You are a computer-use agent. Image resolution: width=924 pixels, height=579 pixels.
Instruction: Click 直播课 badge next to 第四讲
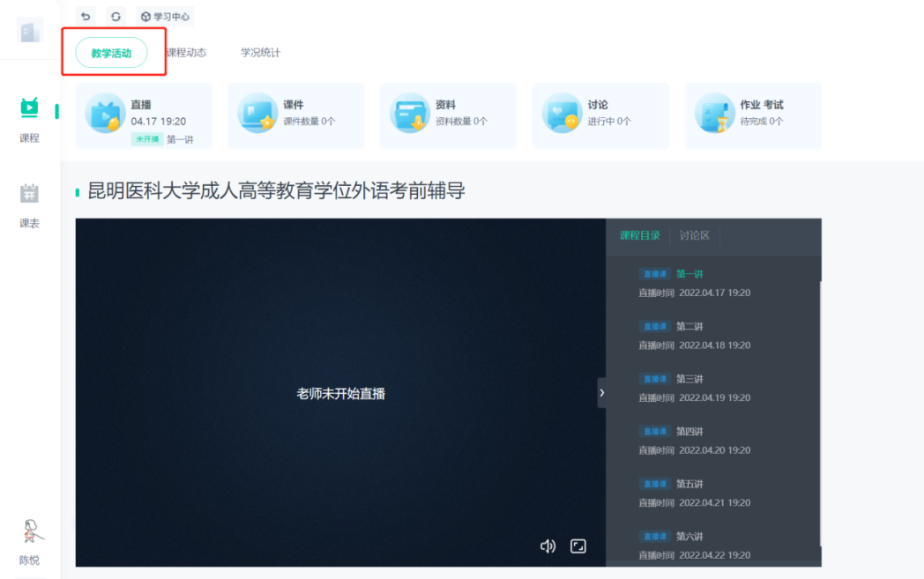(x=655, y=431)
